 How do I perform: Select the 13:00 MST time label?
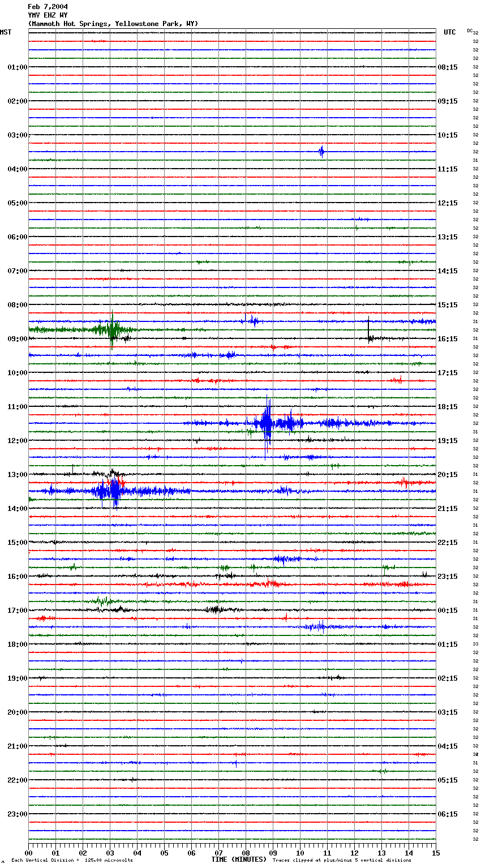tap(18, 475)
